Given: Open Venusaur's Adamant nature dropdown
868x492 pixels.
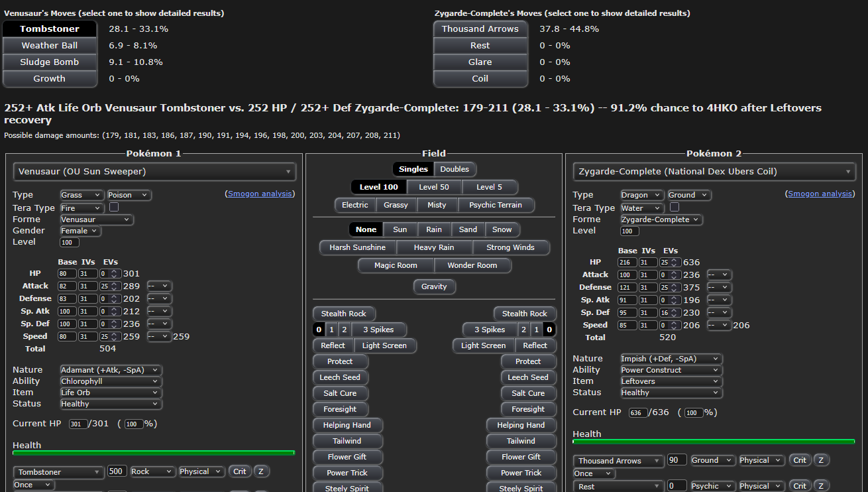Looking at the screenshot, I should [111, 370].
